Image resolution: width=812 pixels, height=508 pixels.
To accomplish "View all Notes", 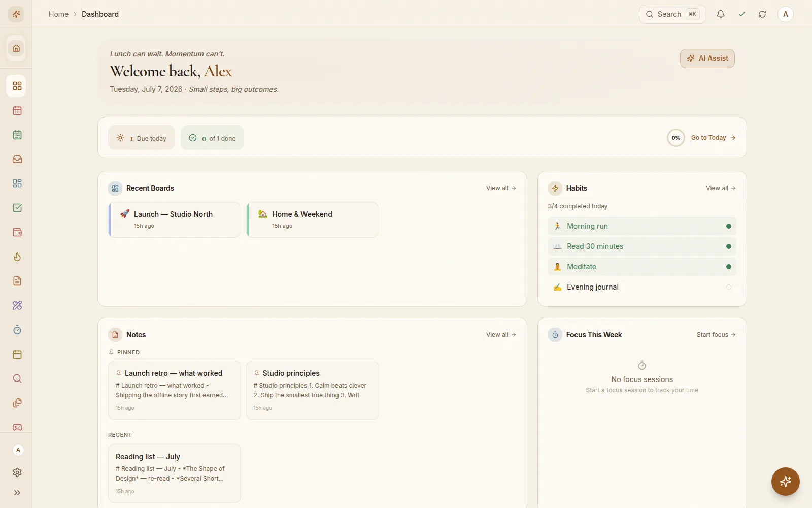I will (501, 335).
